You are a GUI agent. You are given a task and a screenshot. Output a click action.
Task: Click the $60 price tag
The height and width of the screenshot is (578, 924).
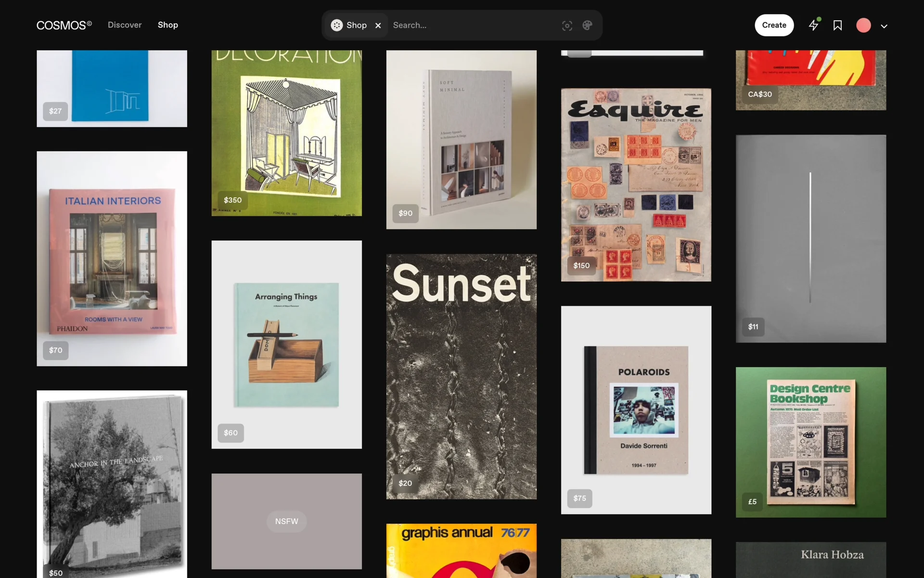coord(231,433)
